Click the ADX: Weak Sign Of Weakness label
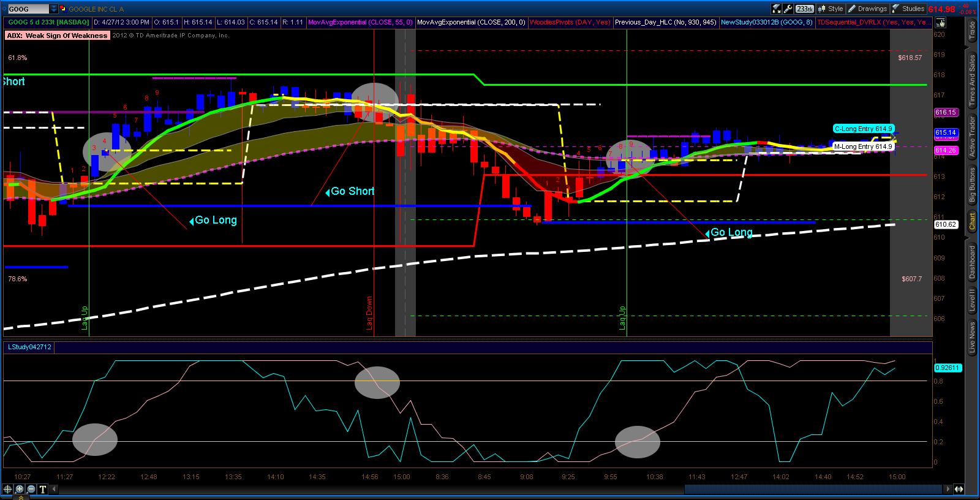Image resolution: width=980 pixels, height=500 pixels. tap(57, 36)
